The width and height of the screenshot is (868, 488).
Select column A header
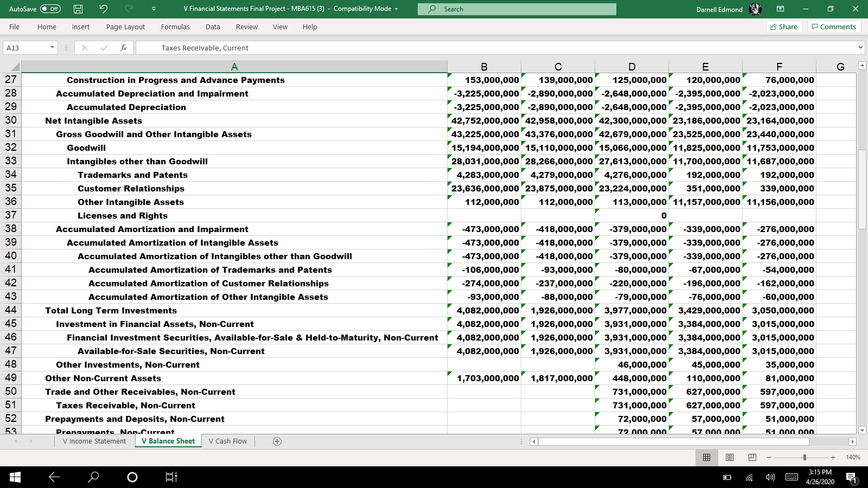click(x=234, y=67)
